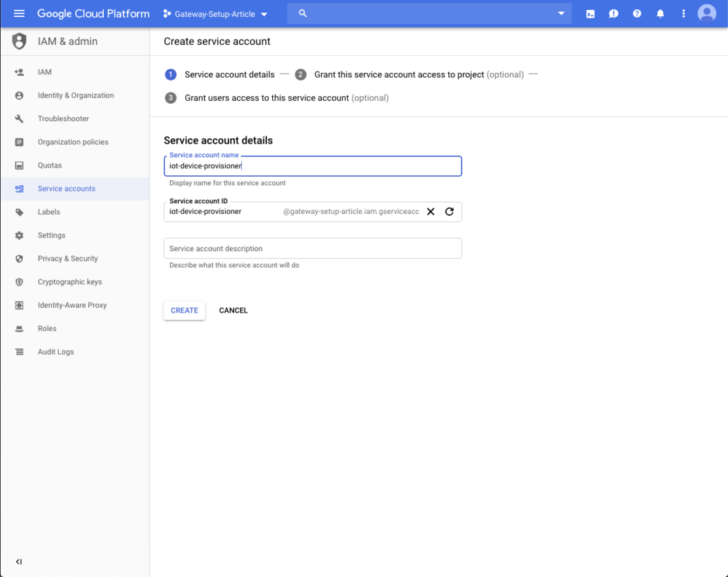Open the account avatar in the top right
The image size is (728, 577).
click(x=707, y=13)
